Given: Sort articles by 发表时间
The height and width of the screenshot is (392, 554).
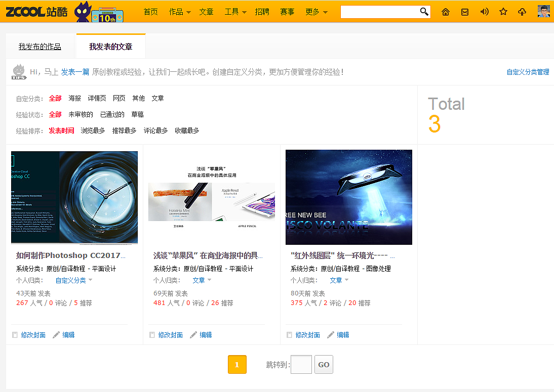Looking at the screenshot, I should [x=61, y=130].
